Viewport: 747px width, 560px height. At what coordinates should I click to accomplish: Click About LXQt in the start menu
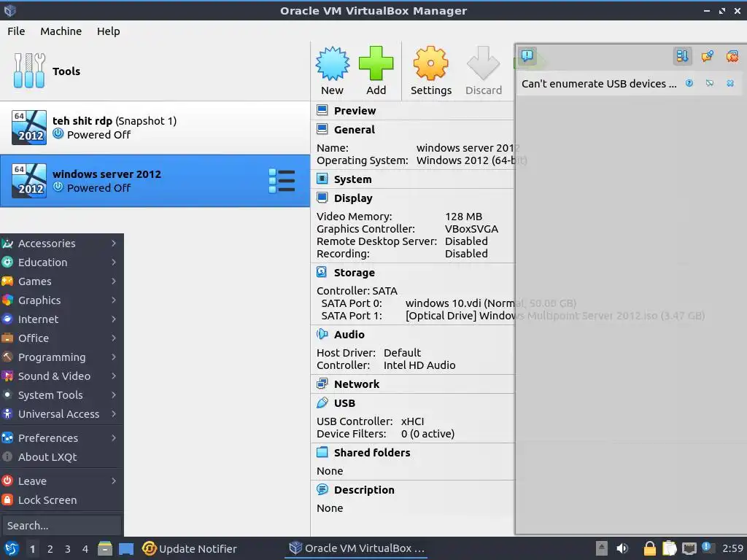click(x=61, y=457)
